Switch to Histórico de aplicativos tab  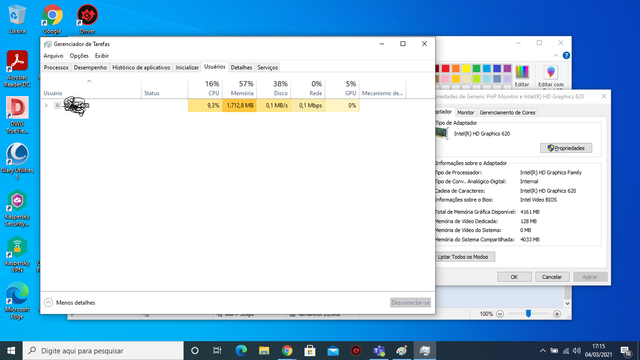coord(141,67)
